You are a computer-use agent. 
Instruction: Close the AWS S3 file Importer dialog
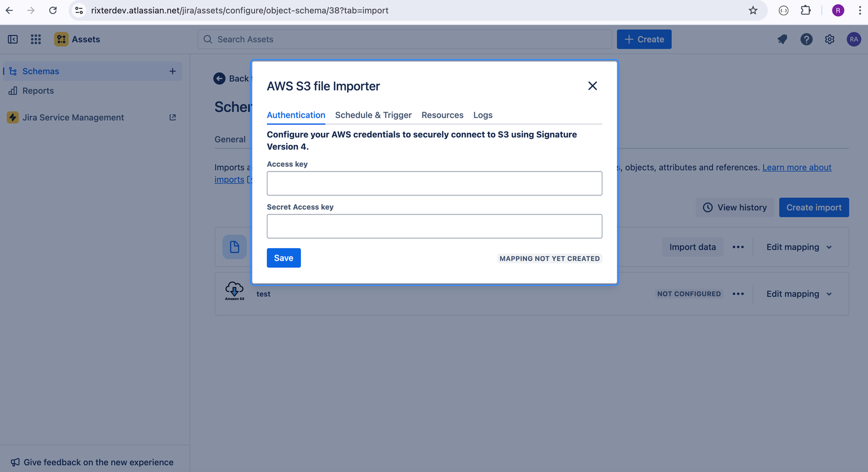pos(592,85)
